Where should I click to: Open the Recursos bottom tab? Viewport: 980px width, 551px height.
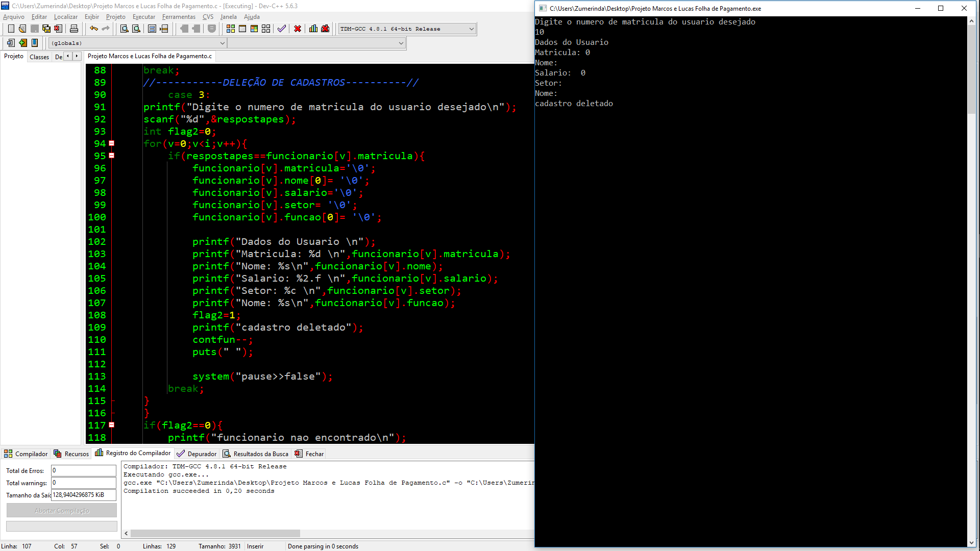click(x=71, y=454)
